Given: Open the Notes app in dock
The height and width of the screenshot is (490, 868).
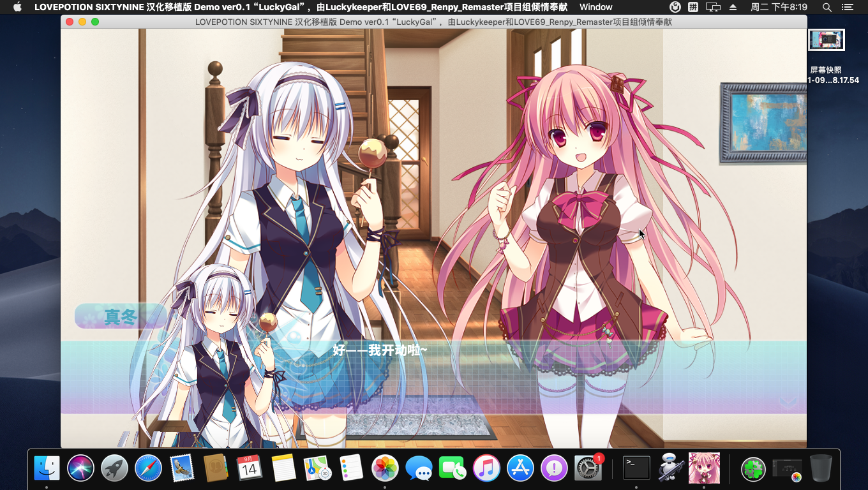Looking at the screenshot, I should point(283,468).
